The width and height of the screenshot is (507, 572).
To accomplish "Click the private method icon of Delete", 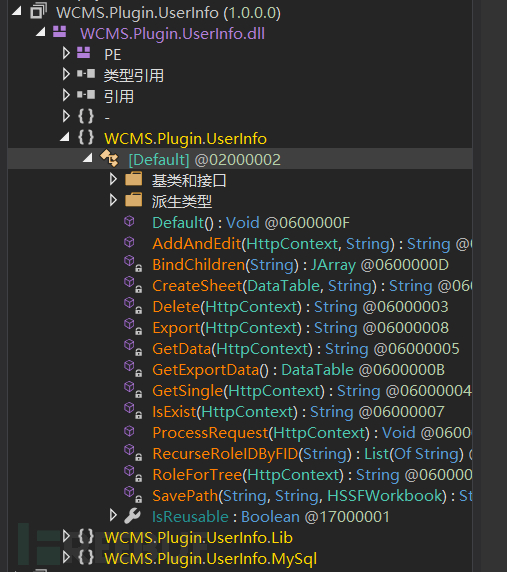I will pyautogui.click(x=133, y=305).
